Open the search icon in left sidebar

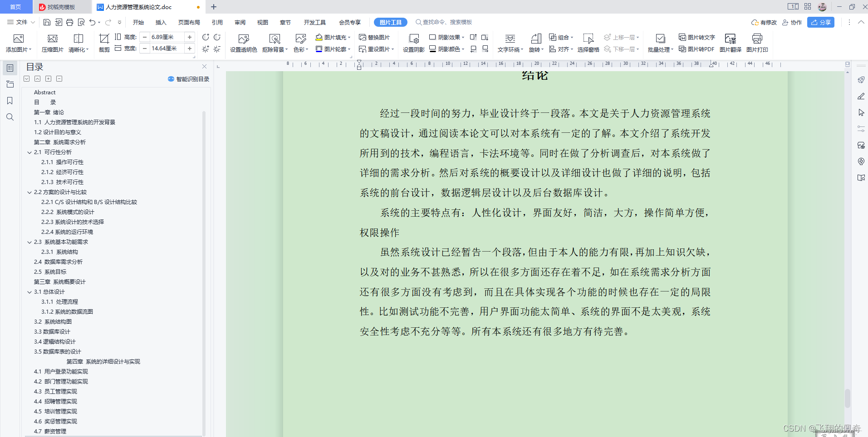[x=10, y=117]
